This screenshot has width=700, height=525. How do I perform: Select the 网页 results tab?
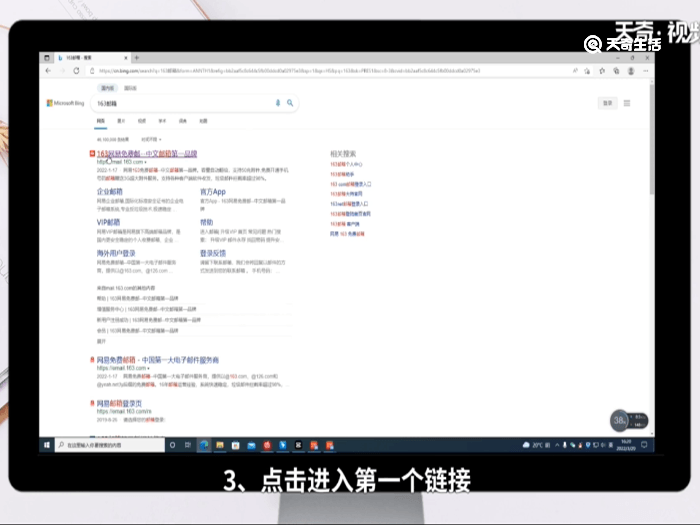pyautogui.click(x=100, y=121)
